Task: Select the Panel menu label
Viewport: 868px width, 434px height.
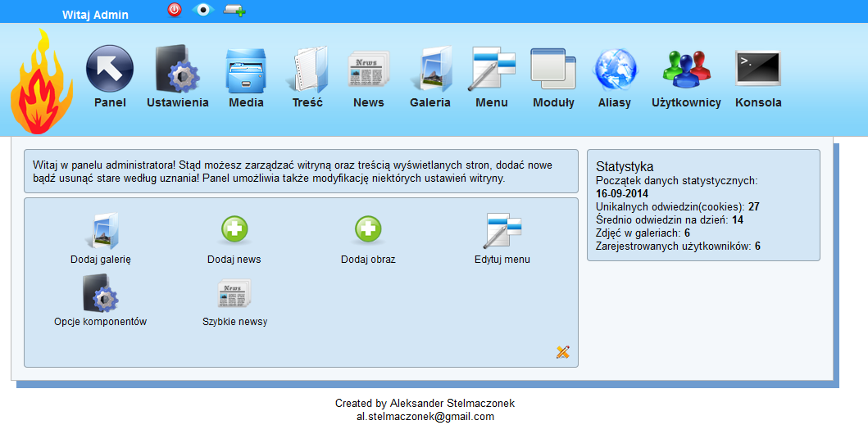Action: [110, 103]
